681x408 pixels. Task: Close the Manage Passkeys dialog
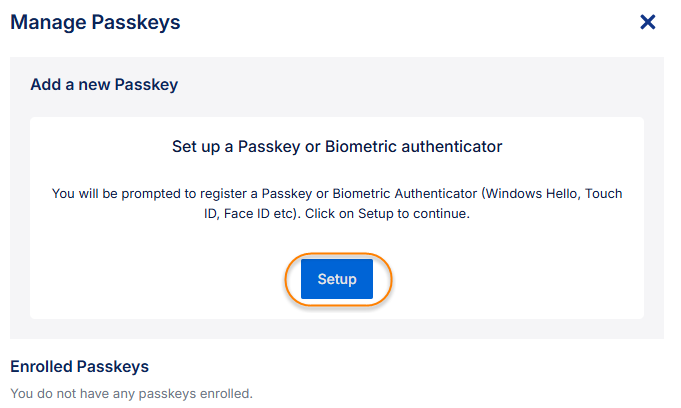pos(648,22)
